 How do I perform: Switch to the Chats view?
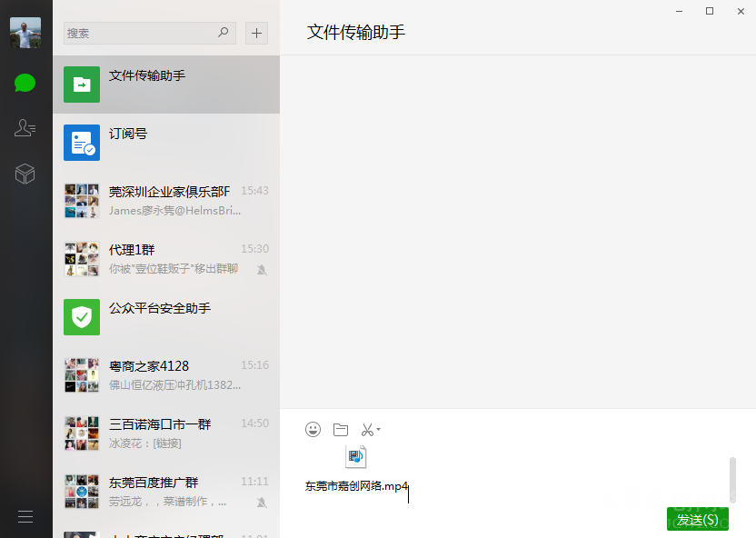(x=25, y=83)
